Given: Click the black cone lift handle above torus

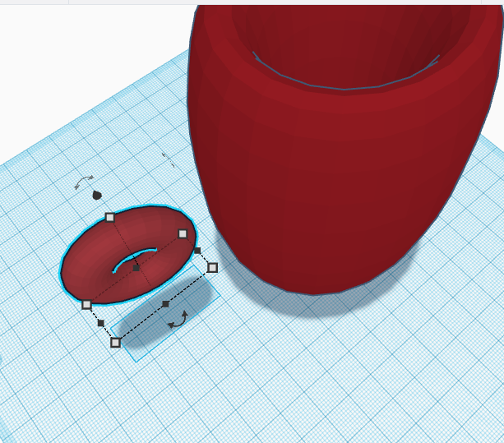Looking at the screenshot, I should 97,195.
